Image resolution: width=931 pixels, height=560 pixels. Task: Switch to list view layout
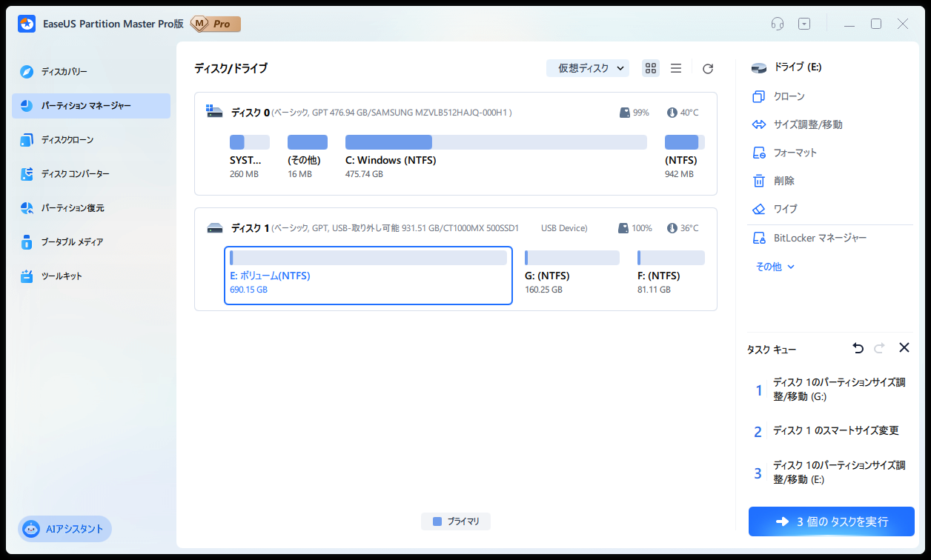676,68
